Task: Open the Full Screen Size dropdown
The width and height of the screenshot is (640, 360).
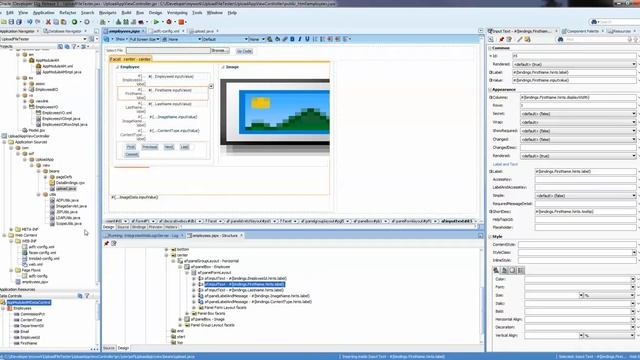Action: [144, 39]
